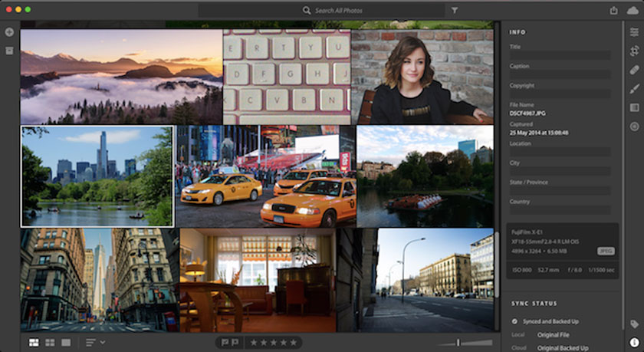Select the Linear Gradient tool

[x=634, y=107]
